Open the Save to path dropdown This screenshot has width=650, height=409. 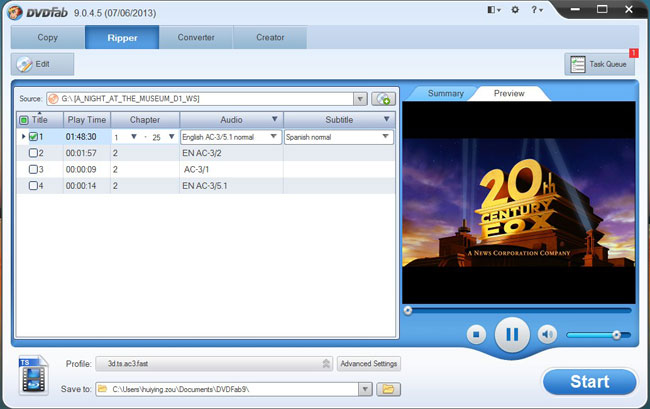pyautogui.click(x=365, y=389)
